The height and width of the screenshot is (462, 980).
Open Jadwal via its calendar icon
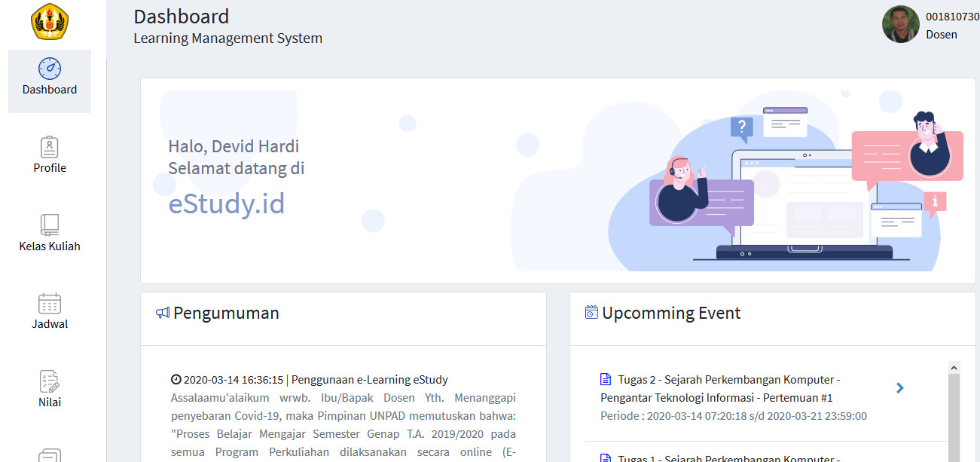[50, 303]
